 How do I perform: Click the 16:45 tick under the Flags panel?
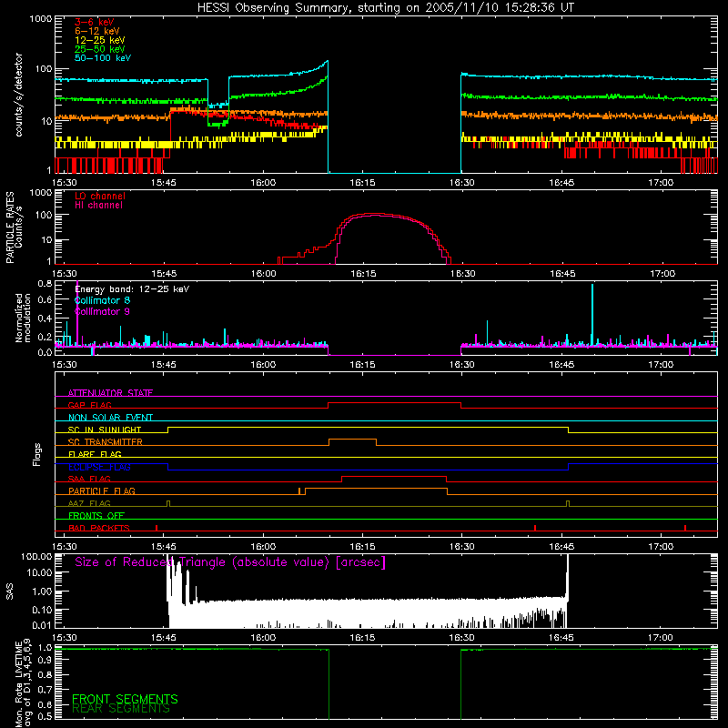[x=561, y=547]
